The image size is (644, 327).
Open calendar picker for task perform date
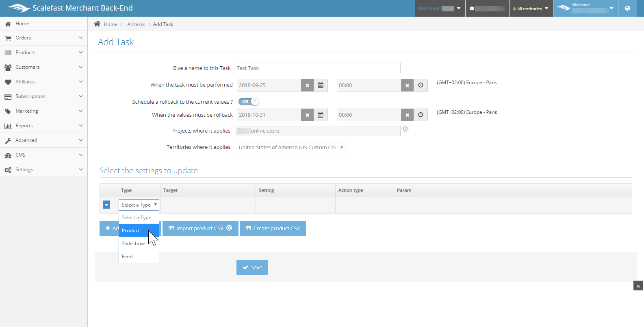(320, 85)
